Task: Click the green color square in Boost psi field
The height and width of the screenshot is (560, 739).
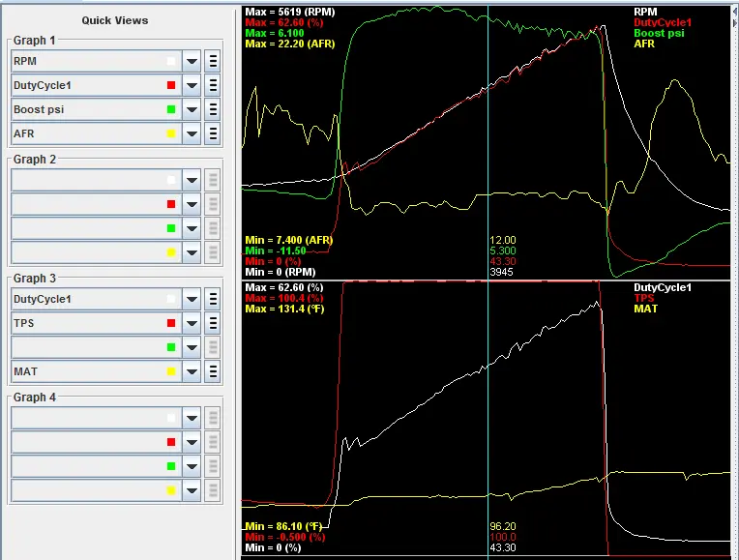Action: pyautogui.click(x=171, y=109)
